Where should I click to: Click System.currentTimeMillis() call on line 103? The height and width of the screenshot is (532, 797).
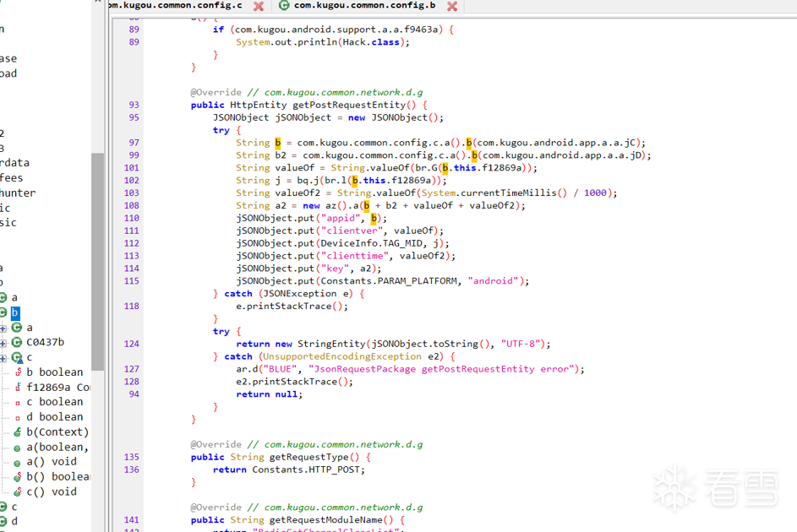[x=494, y=193]
